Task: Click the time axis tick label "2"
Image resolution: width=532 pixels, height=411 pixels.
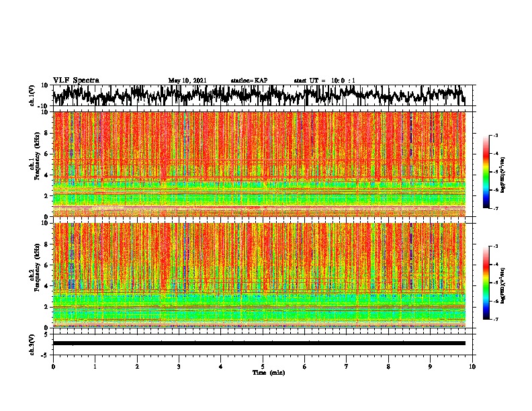Action: (137, 367)
